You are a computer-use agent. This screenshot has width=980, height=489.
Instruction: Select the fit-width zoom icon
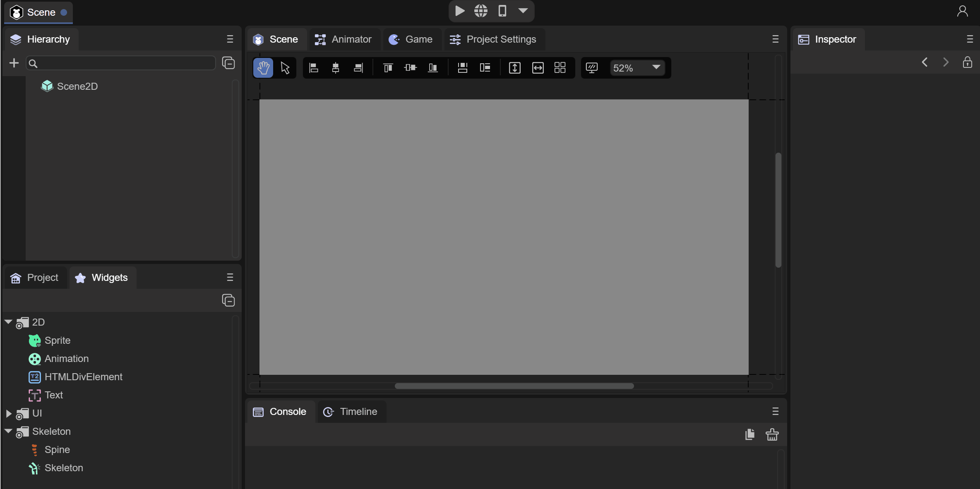538,67
